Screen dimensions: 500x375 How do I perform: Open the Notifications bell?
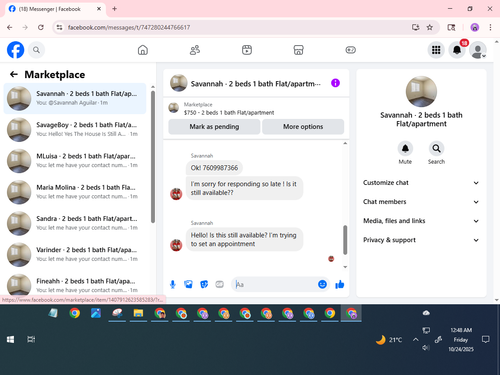click(x=457, y=50)
